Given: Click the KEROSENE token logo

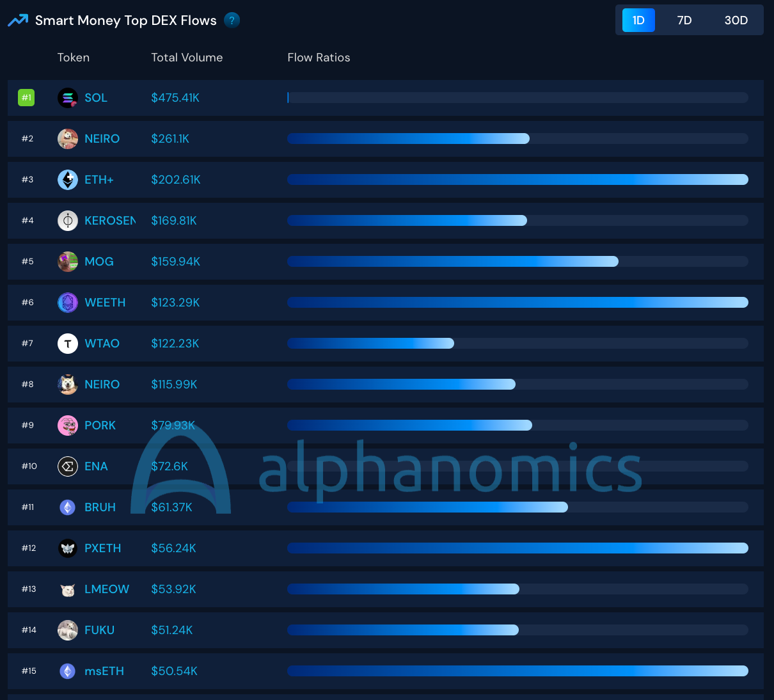Looking at the screenshot, I should tap(68, 221).
